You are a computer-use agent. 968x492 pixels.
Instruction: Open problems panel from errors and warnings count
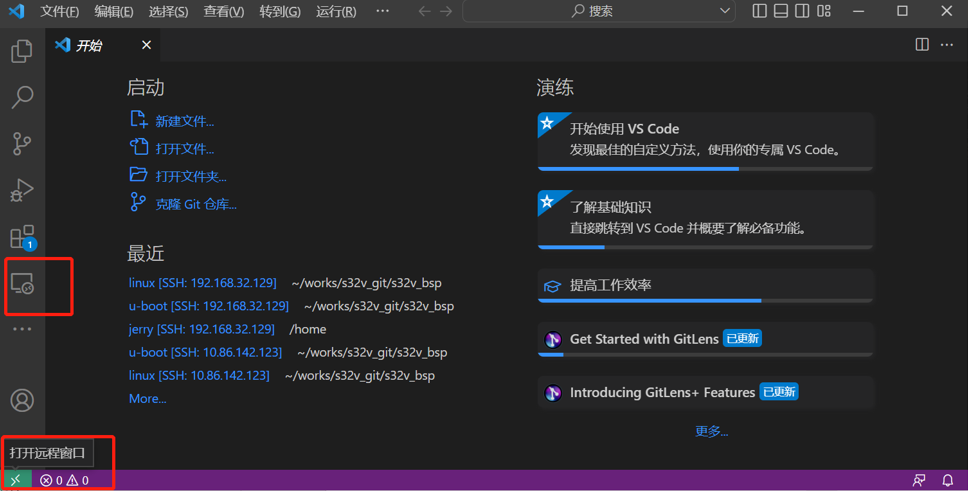pyautogui.click(x=64, y=480)
